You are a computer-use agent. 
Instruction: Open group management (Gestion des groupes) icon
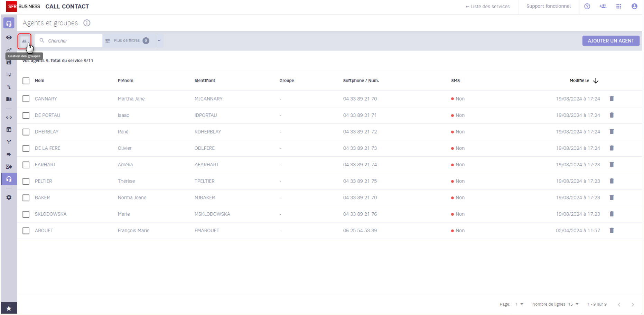[24, 41]
